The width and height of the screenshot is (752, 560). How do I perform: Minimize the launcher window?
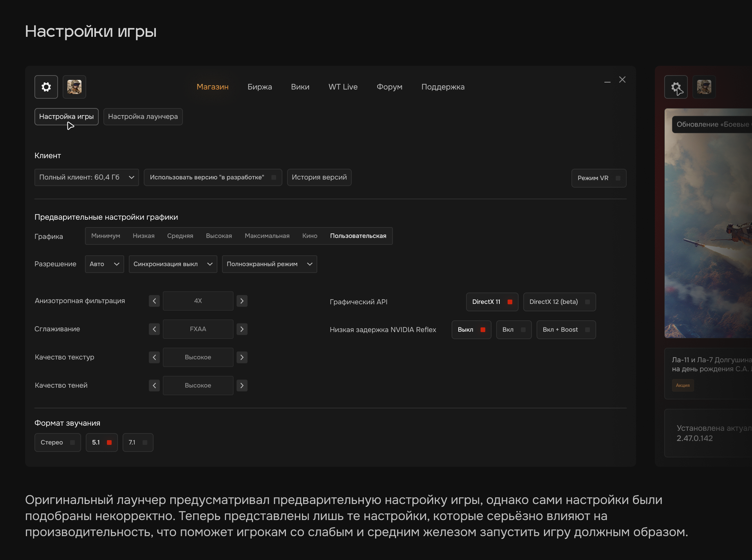click(x=607, y=81)
